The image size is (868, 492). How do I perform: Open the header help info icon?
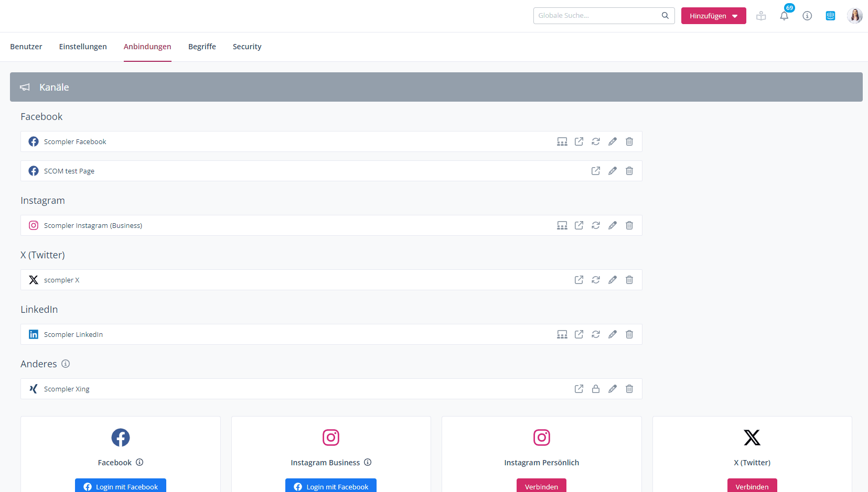[x=807, y=16]
